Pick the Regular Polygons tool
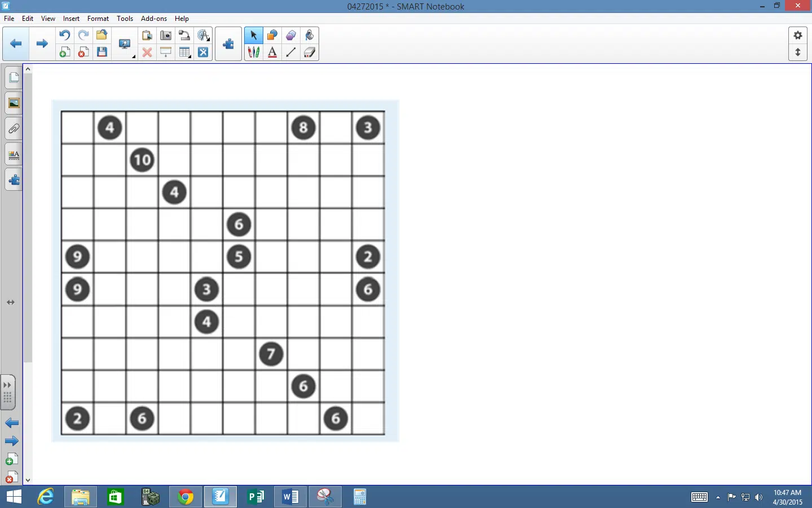 pyautogui.click(x=291, y=36)
